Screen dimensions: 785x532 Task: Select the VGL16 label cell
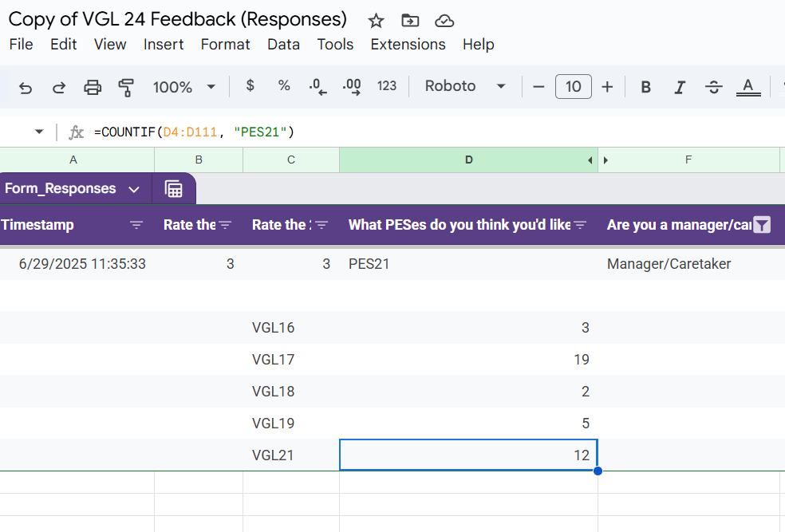(x=291, y=327)
